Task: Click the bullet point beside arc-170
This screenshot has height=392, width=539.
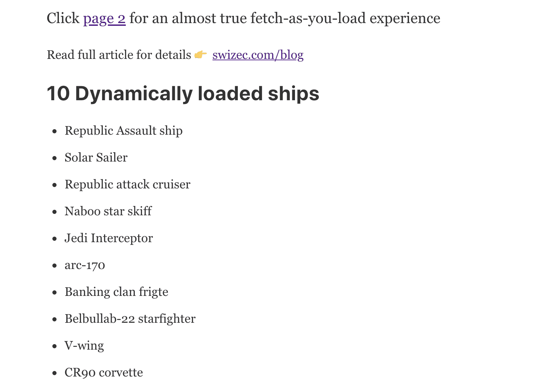Action: (54, 266)
